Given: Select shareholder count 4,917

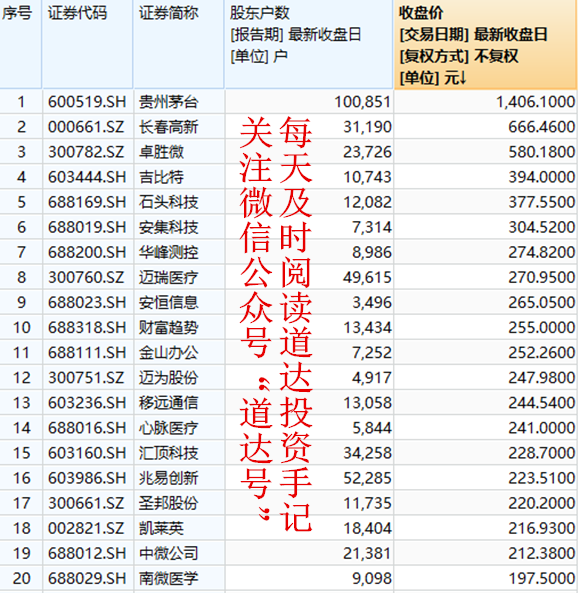Looking at the screenshot, I should 372,378.
